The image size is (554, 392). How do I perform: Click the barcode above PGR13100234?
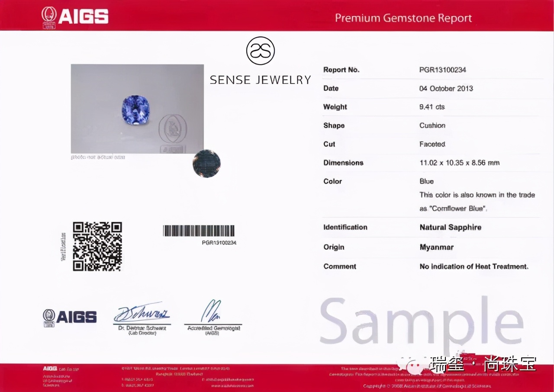199,231
